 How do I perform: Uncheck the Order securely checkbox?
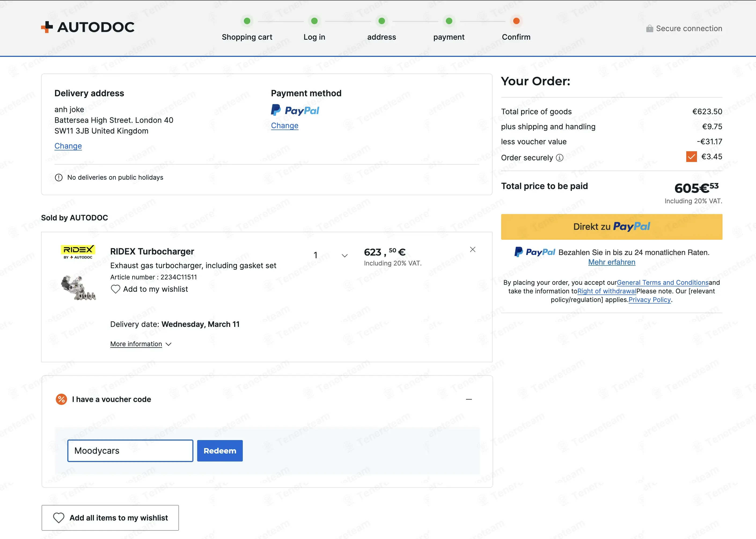691,157
